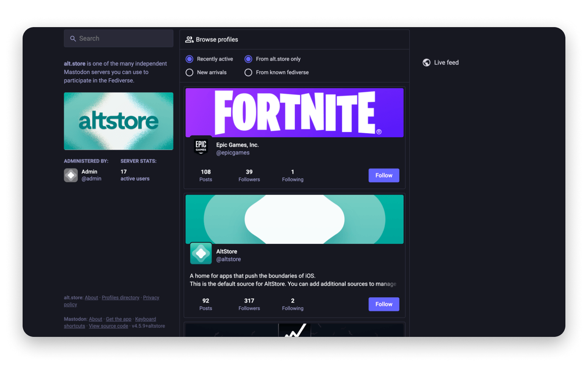Viewport: 588px width, 367px height.
Task: Select From alt.store only radio option
Action: pos(248,59)
